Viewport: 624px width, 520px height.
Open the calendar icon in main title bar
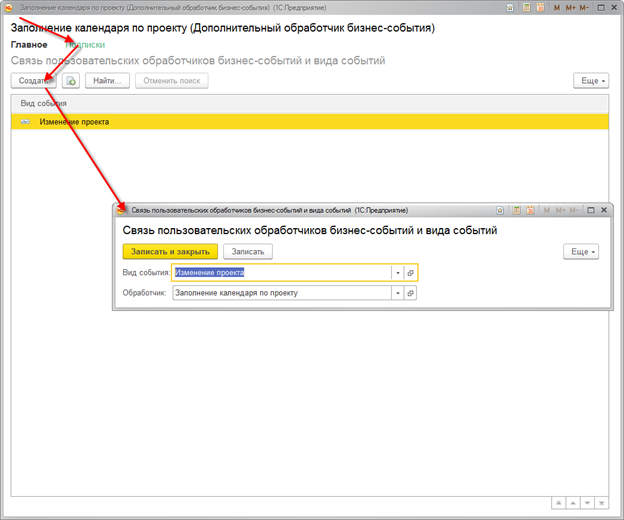click(541, 7)
